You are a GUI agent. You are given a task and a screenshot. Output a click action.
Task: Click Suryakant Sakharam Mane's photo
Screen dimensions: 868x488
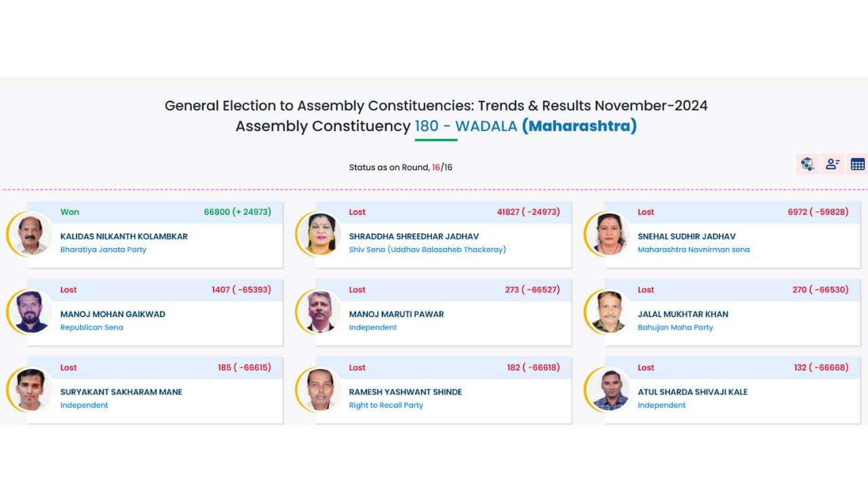pyautogui.click(x=32, y=390)
